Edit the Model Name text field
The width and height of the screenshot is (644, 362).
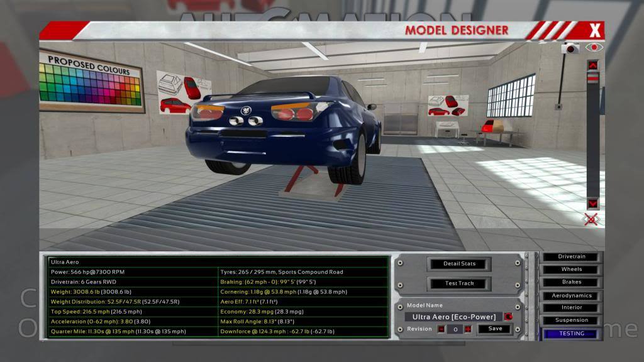pyautogui.click(x=453, y=317)
